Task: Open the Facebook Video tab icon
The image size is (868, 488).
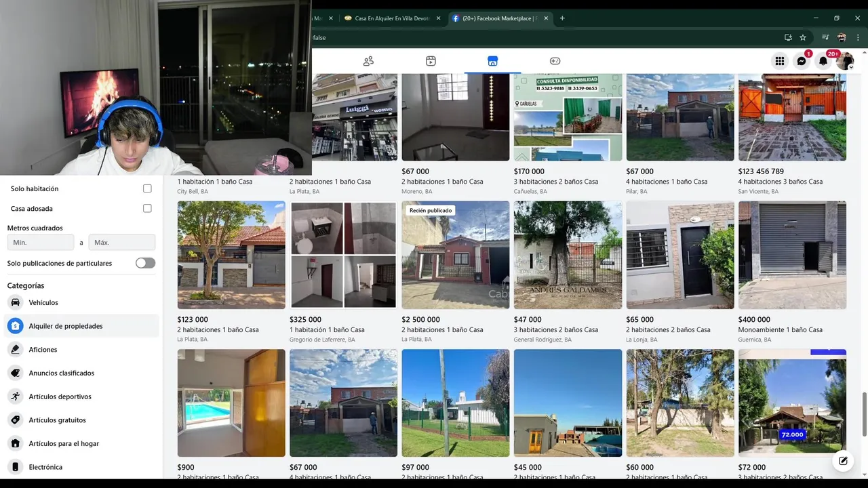Action: pos(431,61)
